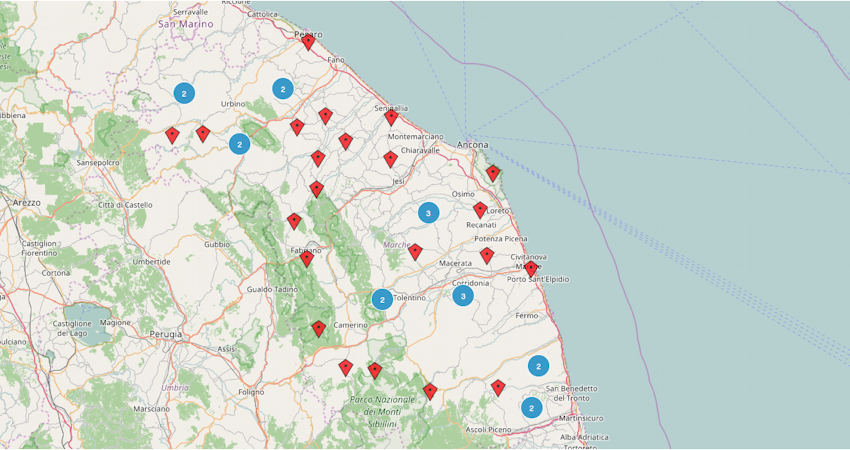Click the Ancona city label
The height and width of the screenshot is (450, 850).
(x=472, y=145)
